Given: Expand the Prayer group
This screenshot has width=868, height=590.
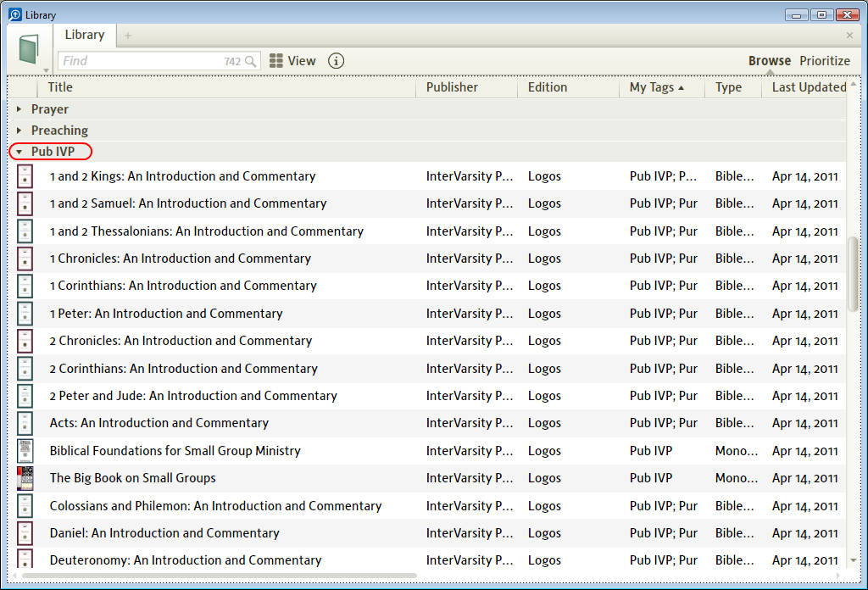Looking at the screenshot, I should click(19, 109).
